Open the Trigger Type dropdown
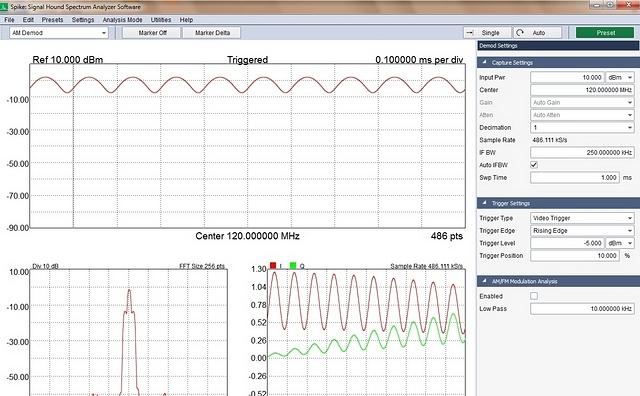The image size is (640, 396). point(582,218)
